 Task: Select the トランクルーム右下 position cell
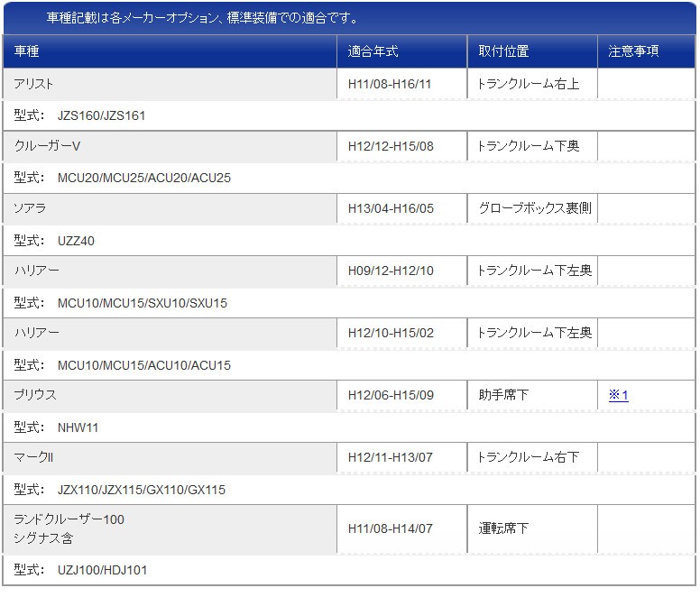(532, 457)
